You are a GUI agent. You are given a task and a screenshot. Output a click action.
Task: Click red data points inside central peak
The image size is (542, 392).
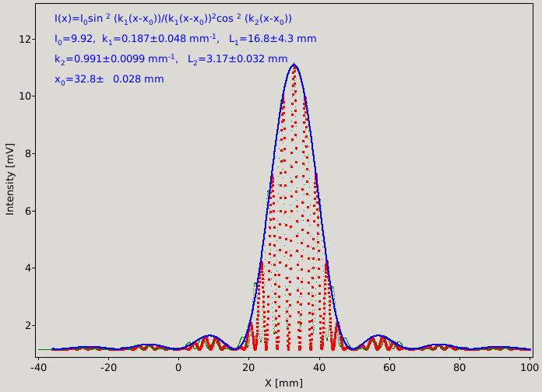click(294, 207)
